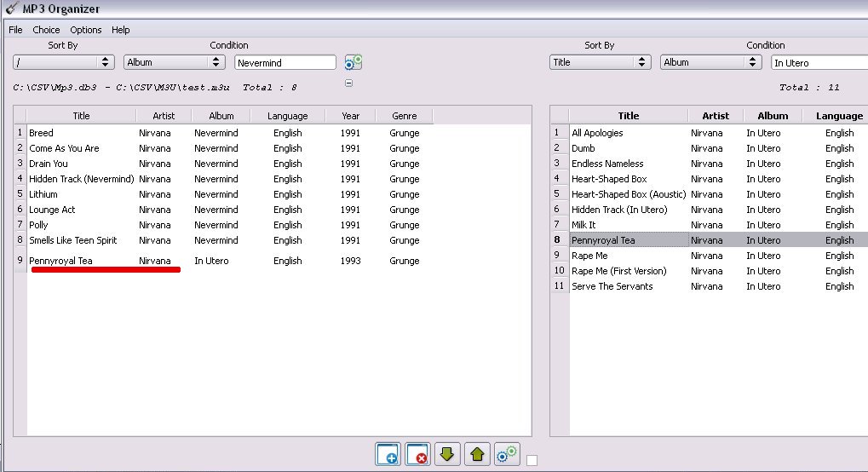Viewport: 868px width, 472px height.
Task: Select Hidden Track (Nevermind) row
Action: (x=82, y=179)
